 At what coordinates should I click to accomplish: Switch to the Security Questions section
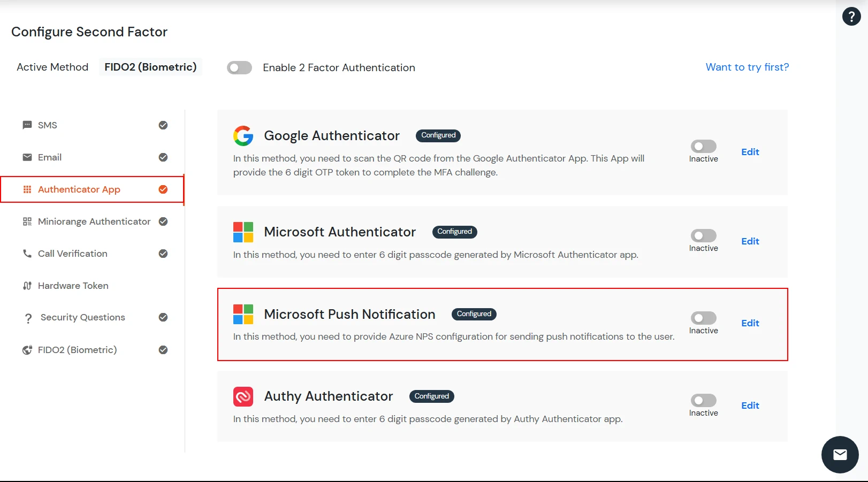click(x=82, y=317)
